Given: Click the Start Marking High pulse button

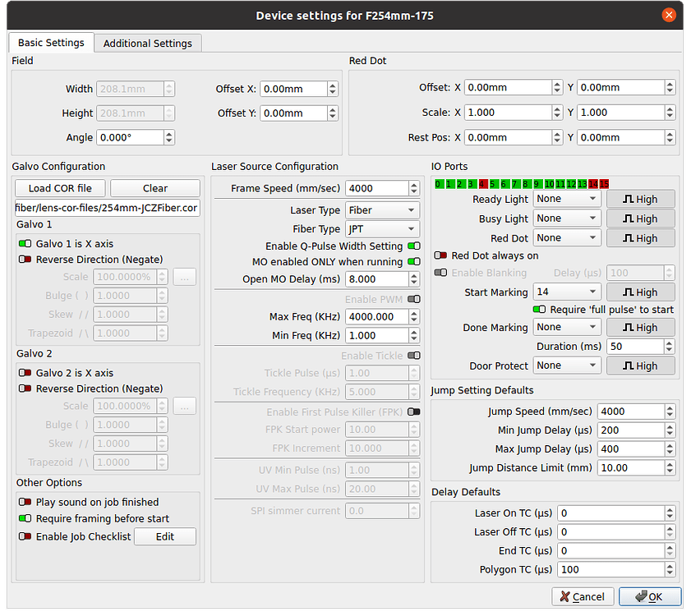Looking at the screenshot, I should click(640, 292).
